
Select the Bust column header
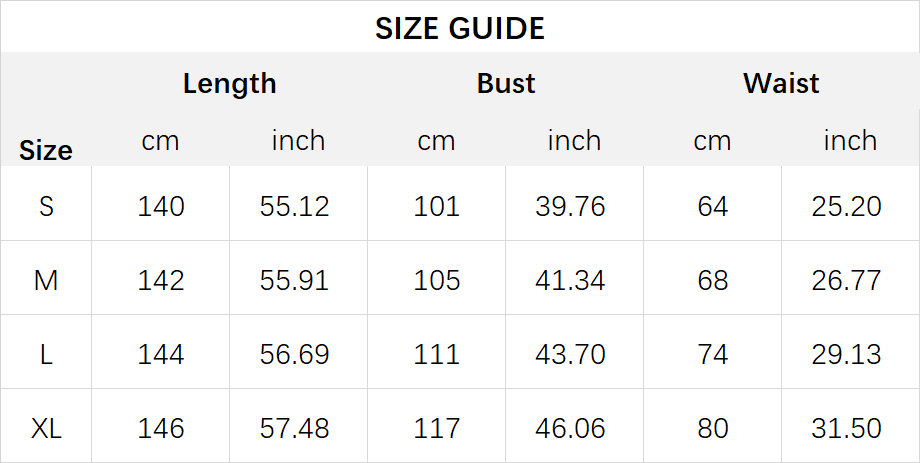point(506,83)
